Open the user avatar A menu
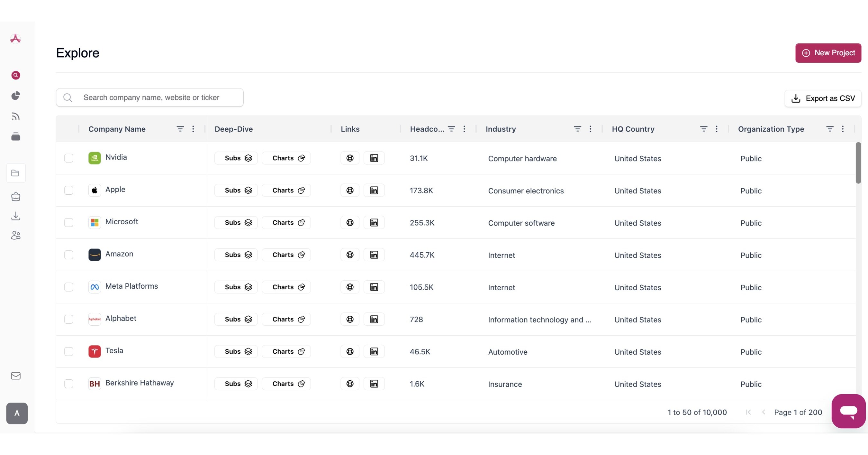868x455 pixels. click(17, 413)
